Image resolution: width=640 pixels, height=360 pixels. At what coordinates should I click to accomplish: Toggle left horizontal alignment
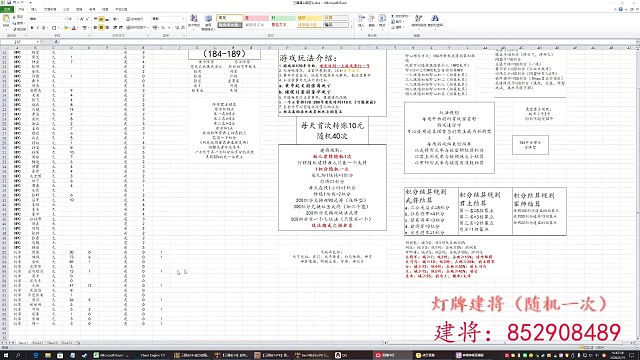[96, 28]
